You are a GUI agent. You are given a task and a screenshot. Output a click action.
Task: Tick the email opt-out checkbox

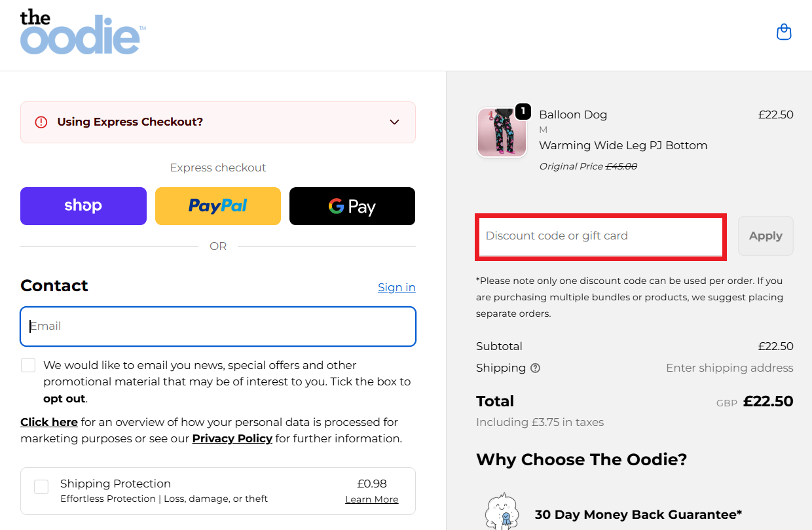point(28,364)
